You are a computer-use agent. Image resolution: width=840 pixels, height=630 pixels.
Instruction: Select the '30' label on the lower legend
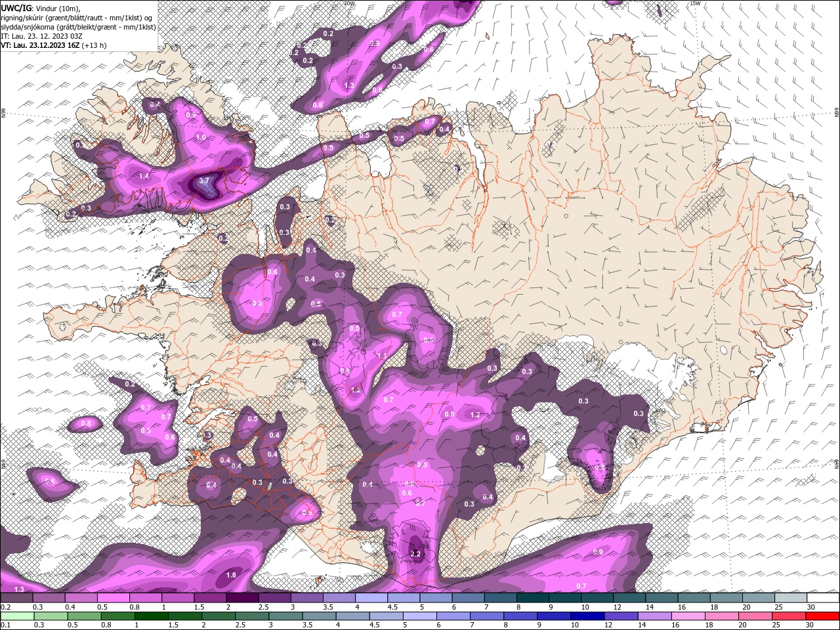809,624
